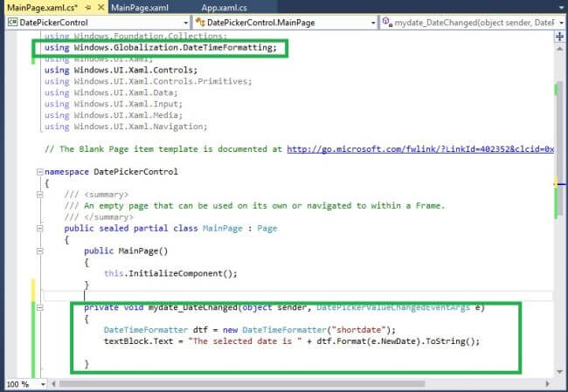The image size is (568, 392).
Task: Click the using Windows.UI.Xaml.Data; line
Action: 111,93
